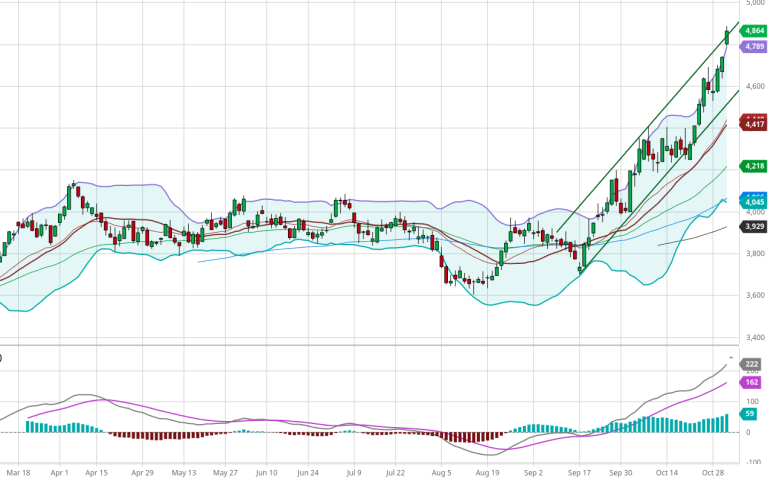
Task: Click the Apr 15 date on the time axis
Action: coord(97,470)
